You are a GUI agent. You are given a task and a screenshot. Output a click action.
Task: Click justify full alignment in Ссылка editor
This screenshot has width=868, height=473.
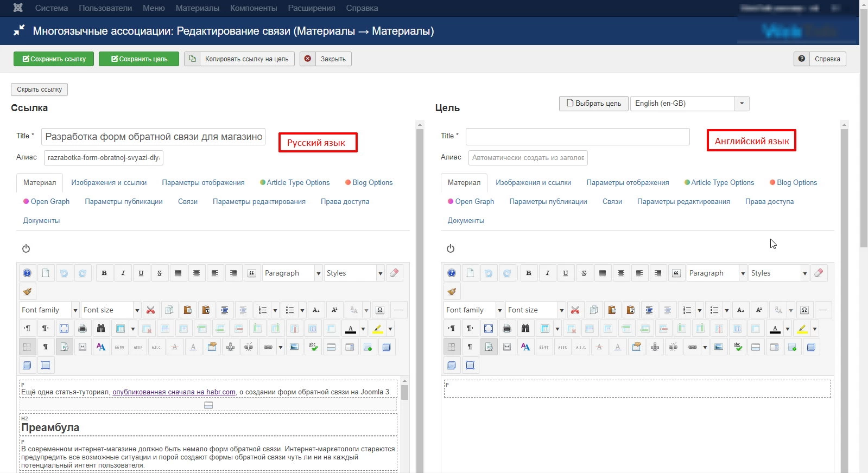point(178,273)
